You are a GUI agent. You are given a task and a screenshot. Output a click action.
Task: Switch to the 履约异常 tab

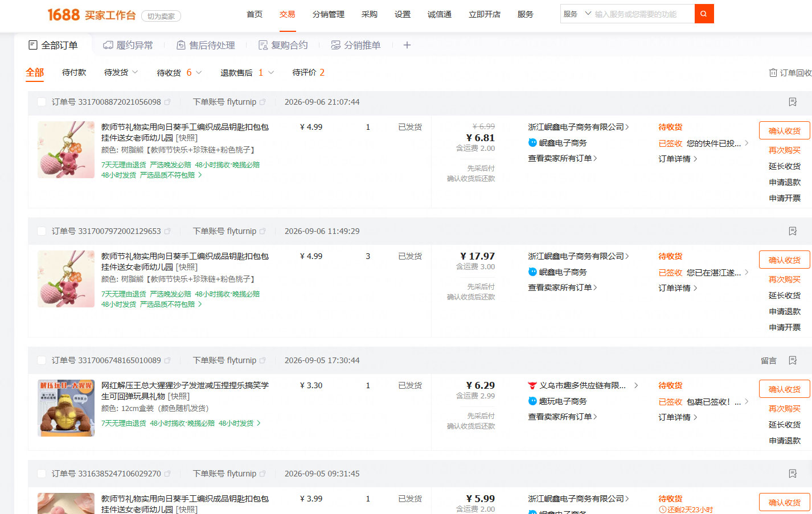[128, 45]
